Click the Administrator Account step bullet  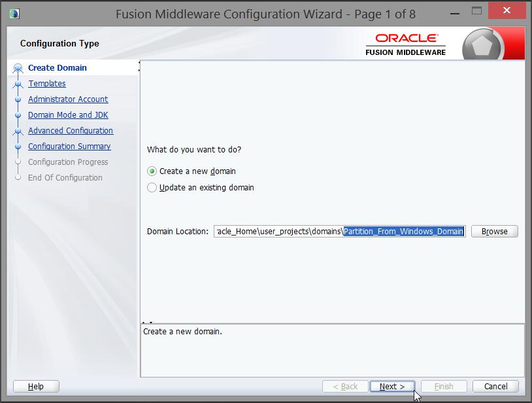point(18,99)
